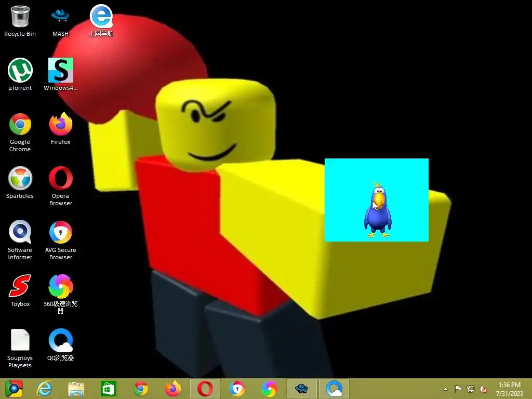
Task: Launch the µTorrent desktop icon
Action: coord(20,75)
